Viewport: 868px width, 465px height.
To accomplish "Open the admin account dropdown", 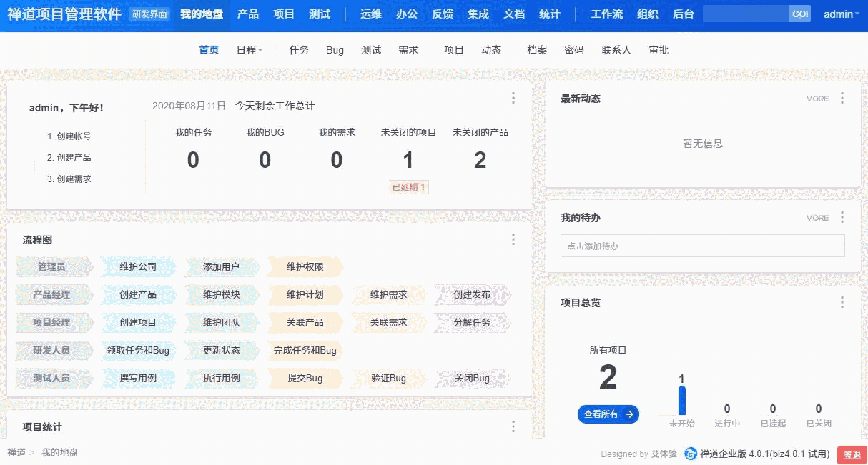I will pos(839,13).
